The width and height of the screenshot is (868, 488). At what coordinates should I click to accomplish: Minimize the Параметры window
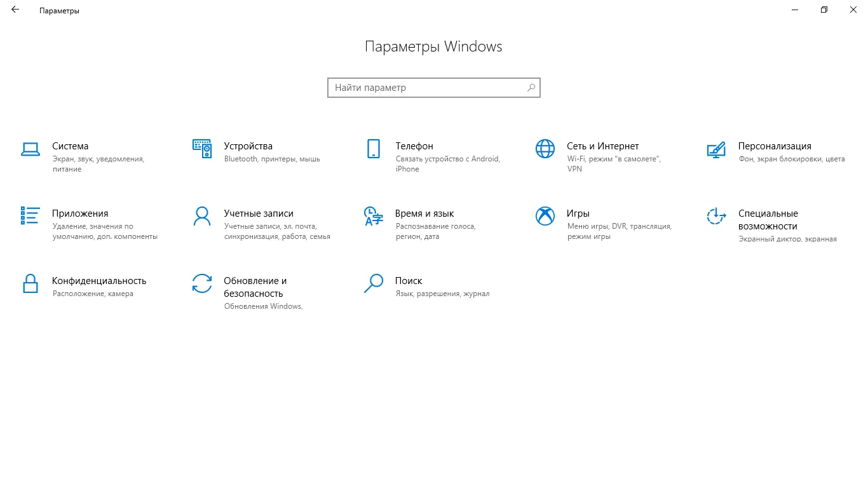click(795, 10)
